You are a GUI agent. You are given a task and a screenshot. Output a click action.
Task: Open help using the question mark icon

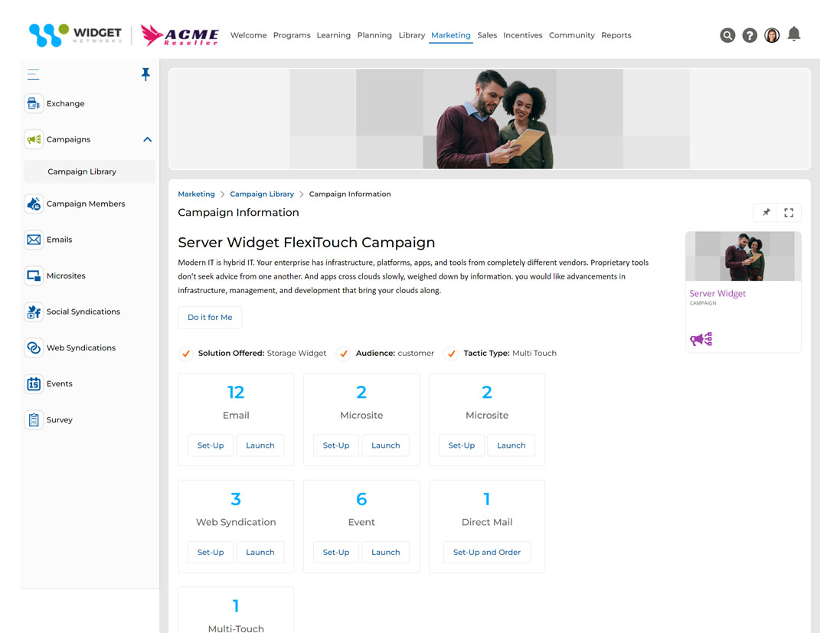(749, 35)
